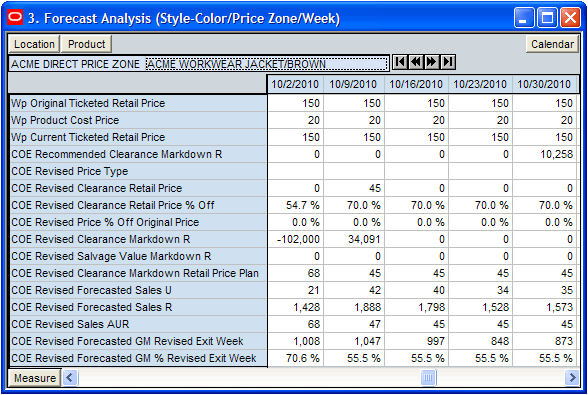
Task: Select ACME DIRECT PRICE ZONE field
Action: 76,64
